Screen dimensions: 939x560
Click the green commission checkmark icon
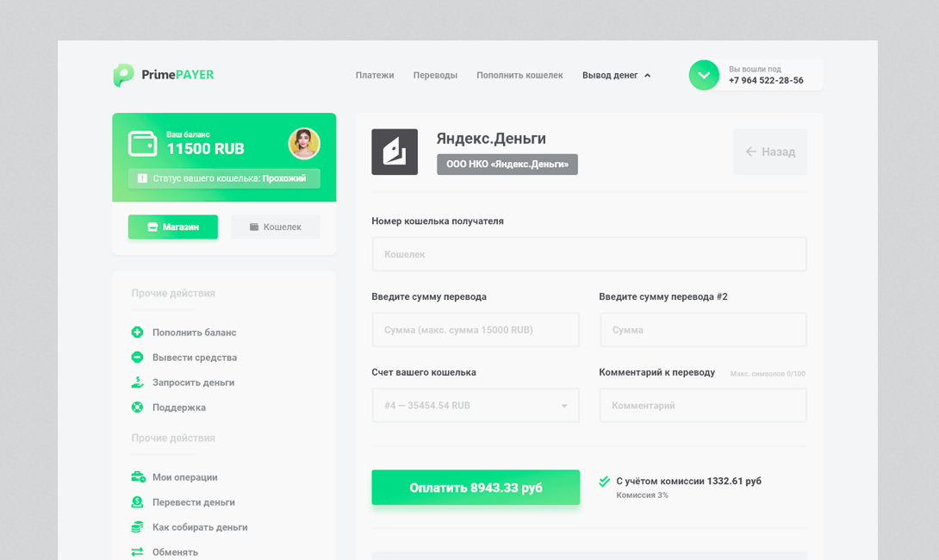click(x=604, y=482)
